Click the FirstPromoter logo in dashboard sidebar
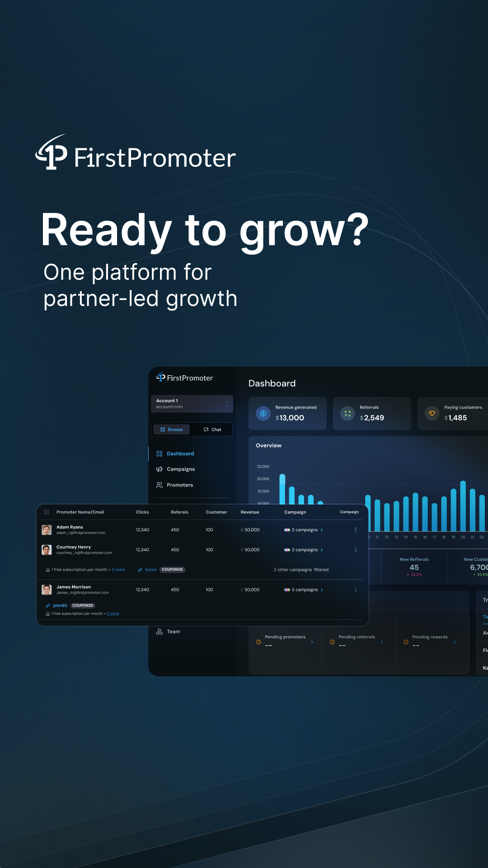The width and height of the screenshot is (488, 868). (x=184, y=377)
